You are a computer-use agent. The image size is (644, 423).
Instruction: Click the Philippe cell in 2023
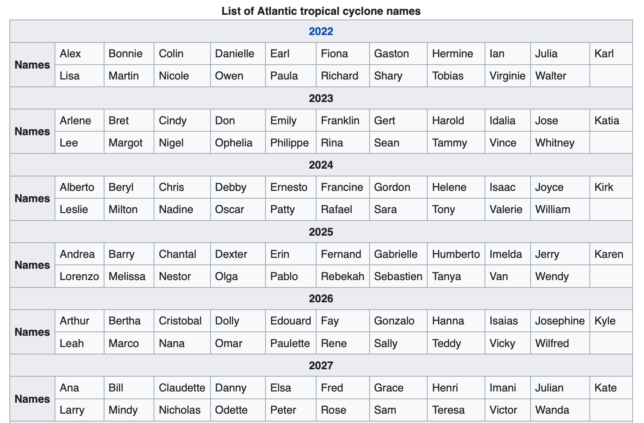point(291,143)
